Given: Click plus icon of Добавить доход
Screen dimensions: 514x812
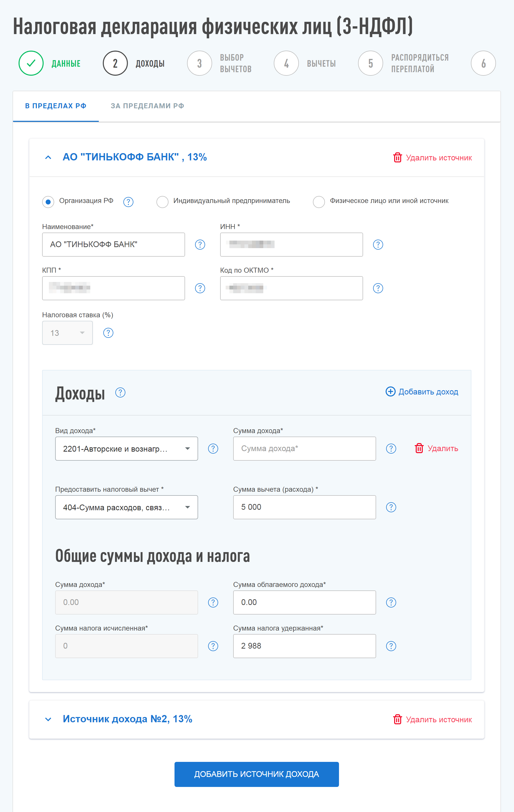Looking at the screenshot, I should click(x=391, y=391).
